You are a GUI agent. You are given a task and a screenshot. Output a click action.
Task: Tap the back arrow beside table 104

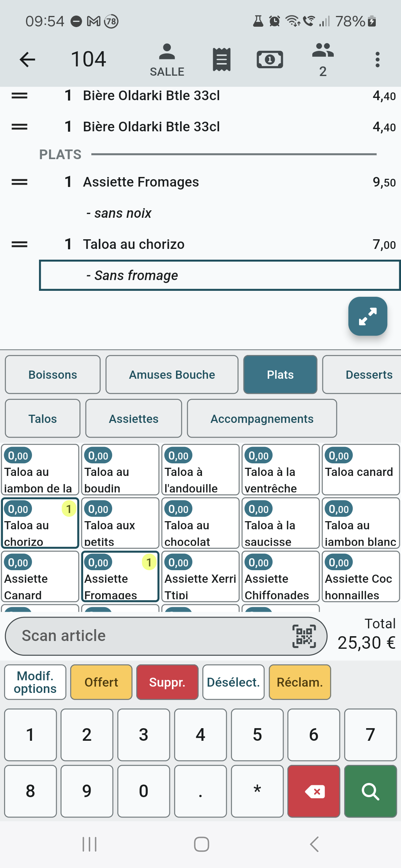27,59
